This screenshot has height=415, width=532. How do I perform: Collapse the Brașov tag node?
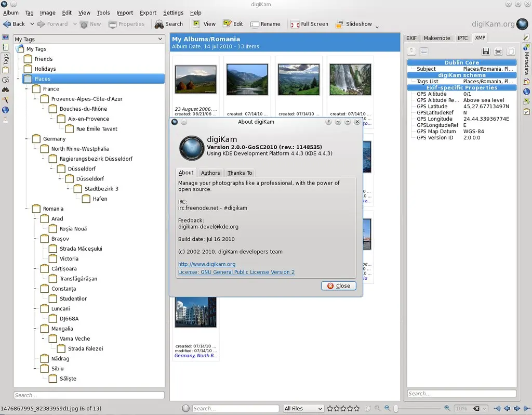pos(35,239)
